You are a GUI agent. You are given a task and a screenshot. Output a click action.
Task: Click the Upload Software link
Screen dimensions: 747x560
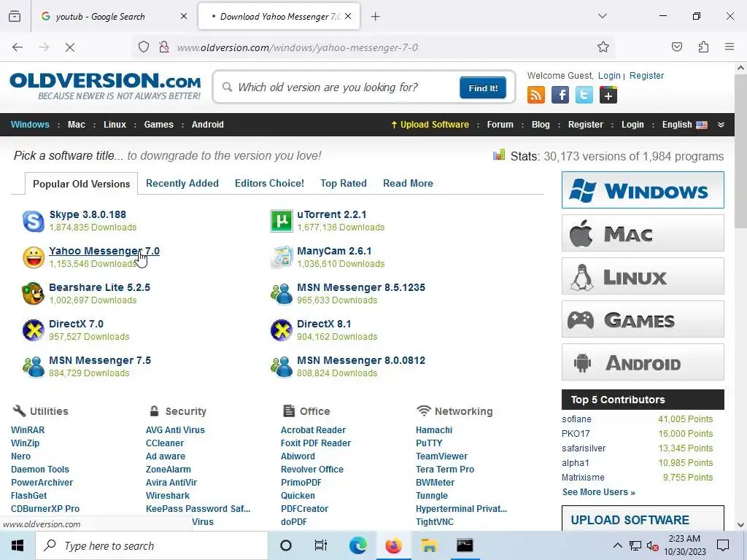point(430,125)
